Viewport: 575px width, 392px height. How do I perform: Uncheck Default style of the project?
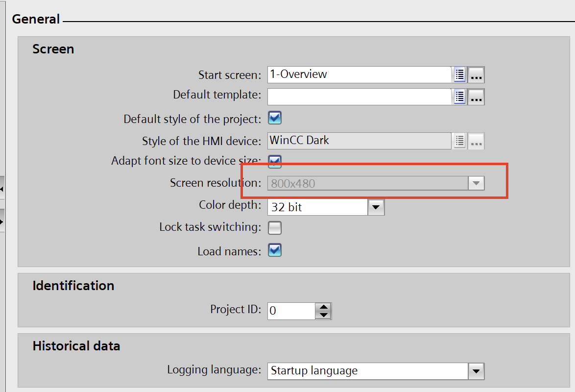(x=275, y=118)
